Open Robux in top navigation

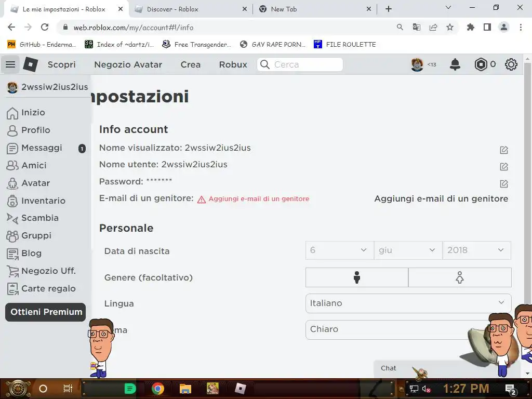(x=233, y=64)
